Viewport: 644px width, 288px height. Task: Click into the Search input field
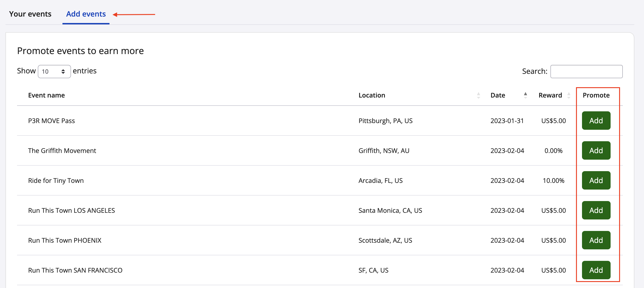click(x=586, y=72)
